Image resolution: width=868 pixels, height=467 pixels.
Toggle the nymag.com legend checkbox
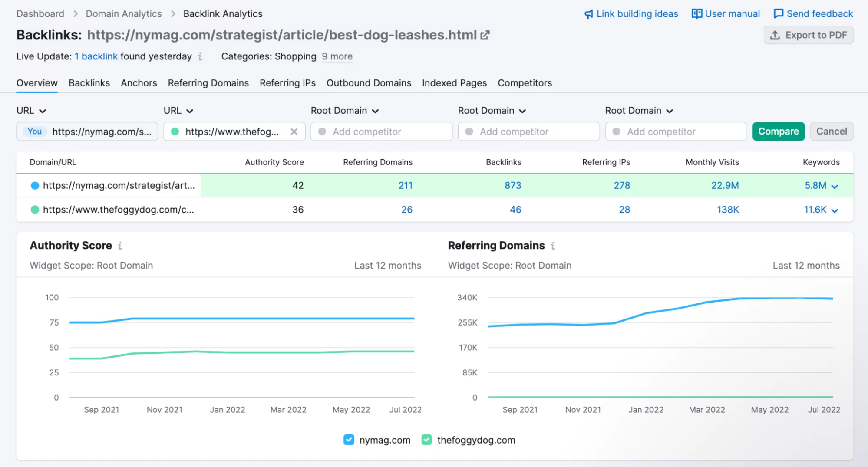(x=349, y=440)
